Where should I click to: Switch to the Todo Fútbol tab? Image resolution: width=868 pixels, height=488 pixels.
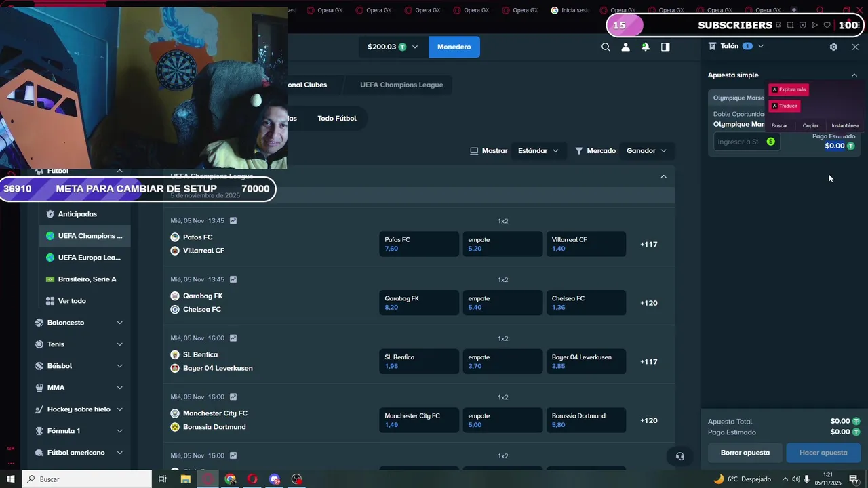coord(337,118)
